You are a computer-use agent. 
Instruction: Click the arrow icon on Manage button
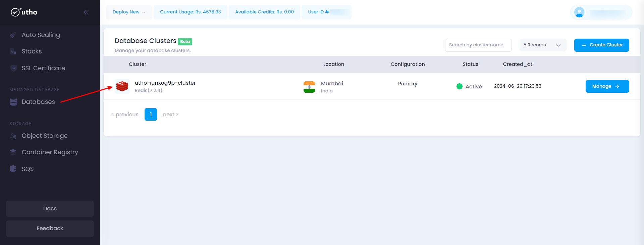[x=617, y=86]
